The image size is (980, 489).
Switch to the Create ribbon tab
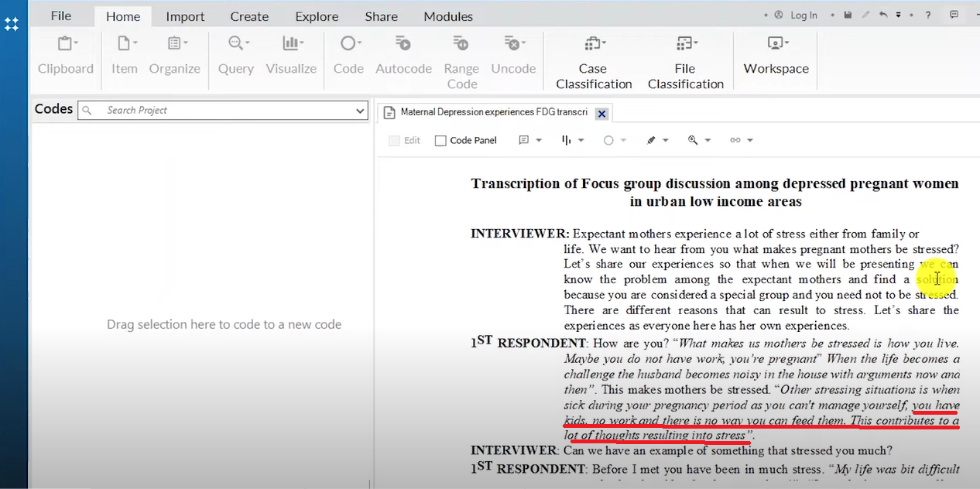pyautogui.click(x=249, y=15)
